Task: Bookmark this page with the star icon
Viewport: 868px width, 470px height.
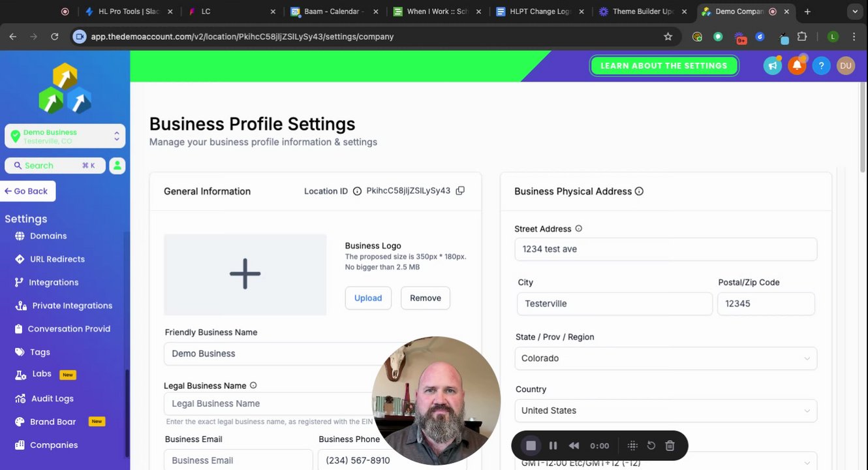Action: (x=668, y=37)
